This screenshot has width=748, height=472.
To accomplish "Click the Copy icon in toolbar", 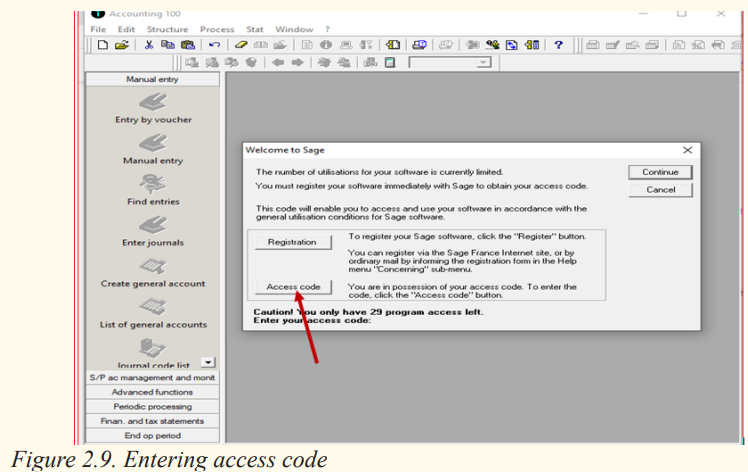I will [167, 45].
